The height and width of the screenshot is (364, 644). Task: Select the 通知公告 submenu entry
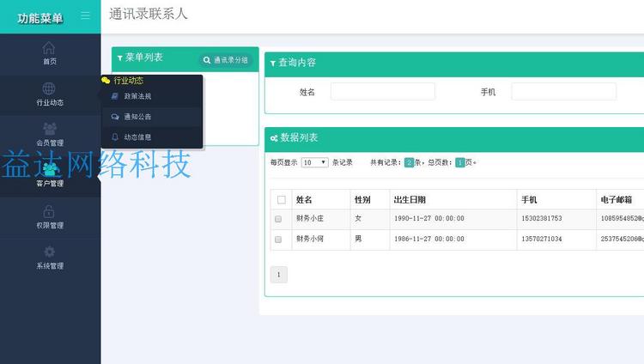pos(152,117)
